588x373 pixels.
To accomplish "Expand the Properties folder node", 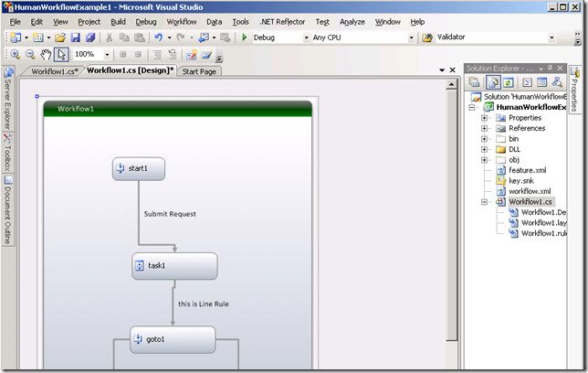I will (x=485, y=118).
